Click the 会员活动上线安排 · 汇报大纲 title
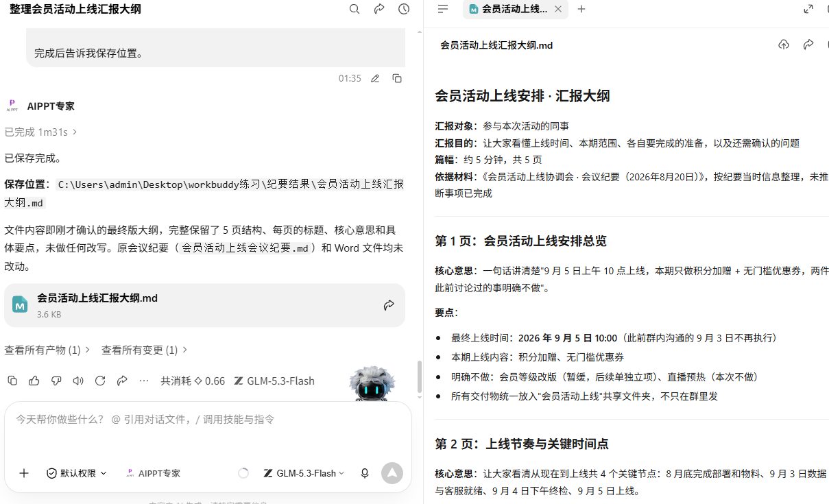The image size is (829, 504). pyautogui.click(x=522, y=95)
